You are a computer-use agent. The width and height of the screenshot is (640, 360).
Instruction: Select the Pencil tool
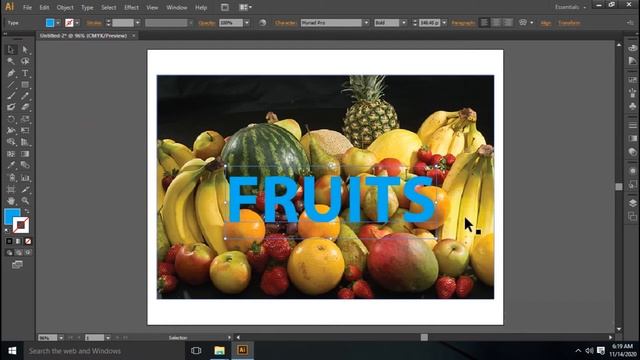point(25,96)
